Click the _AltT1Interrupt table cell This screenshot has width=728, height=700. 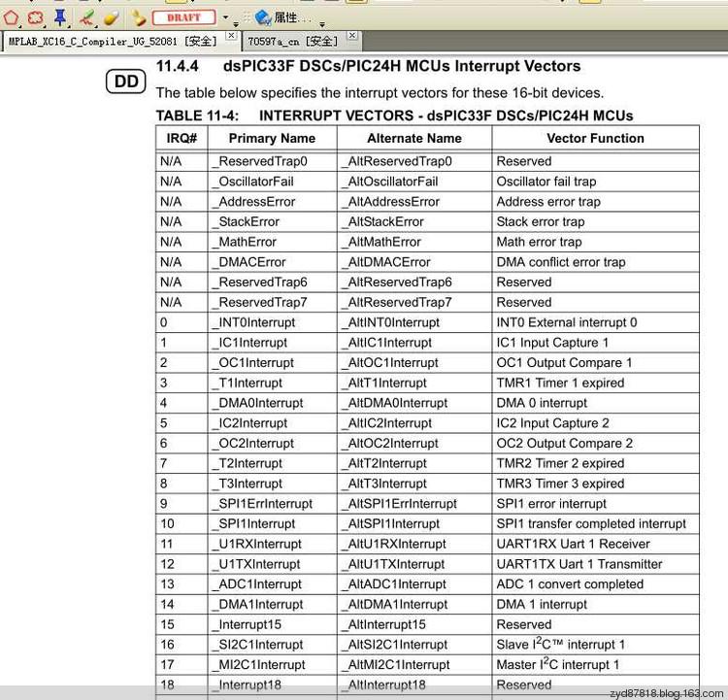[x=386, y=383]
